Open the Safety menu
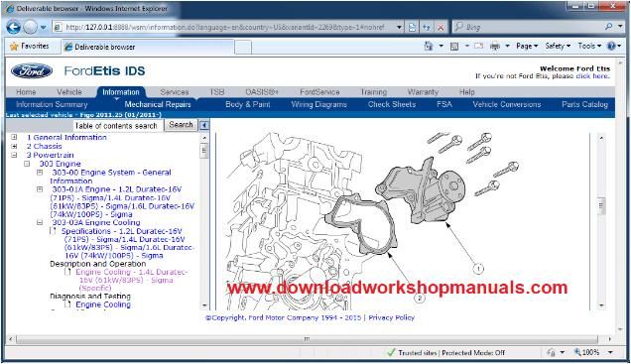This screenshot has height=364, width=631. pyautogui.click(x=558, y=47)
